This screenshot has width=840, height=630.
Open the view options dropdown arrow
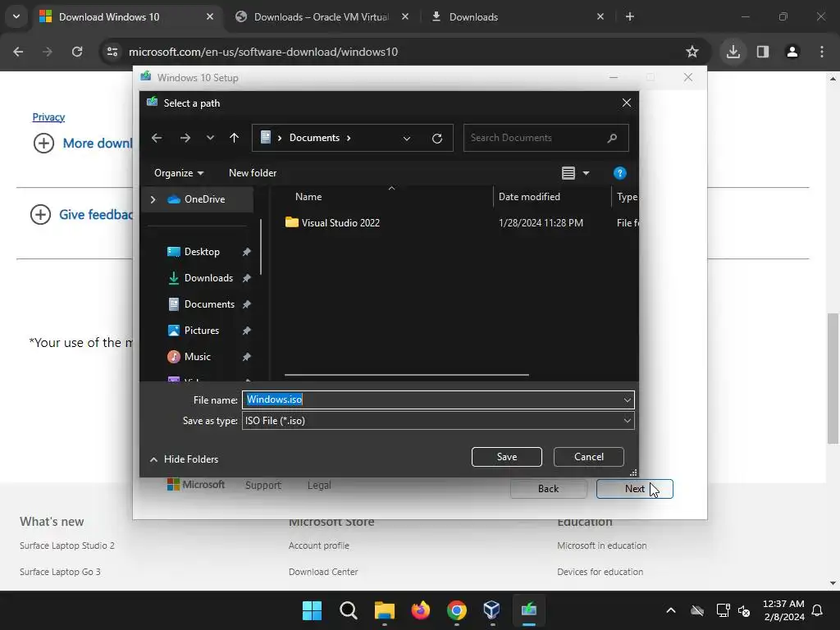[x=586, y=173]
